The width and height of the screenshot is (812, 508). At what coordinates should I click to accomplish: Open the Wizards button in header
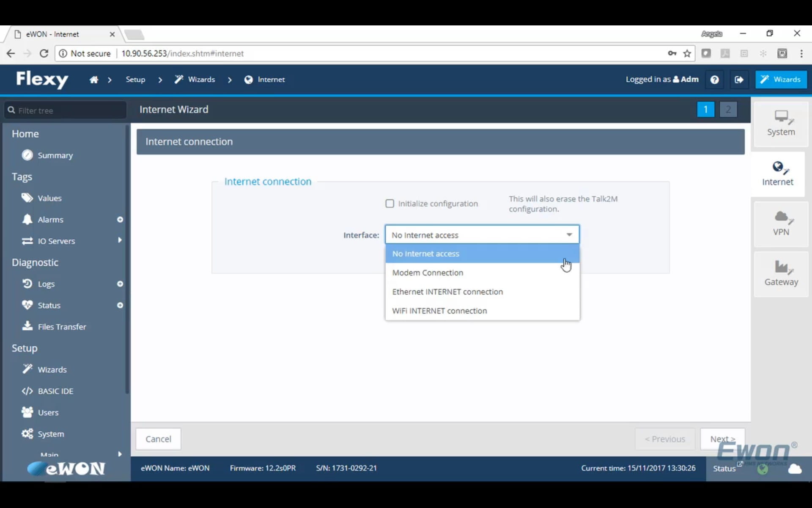(x=781, y=80)
